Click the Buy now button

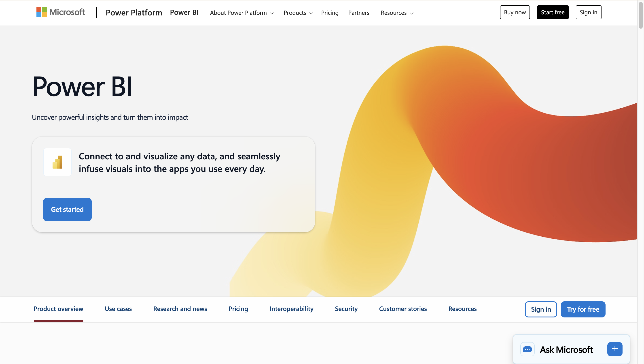coord(515,12)
